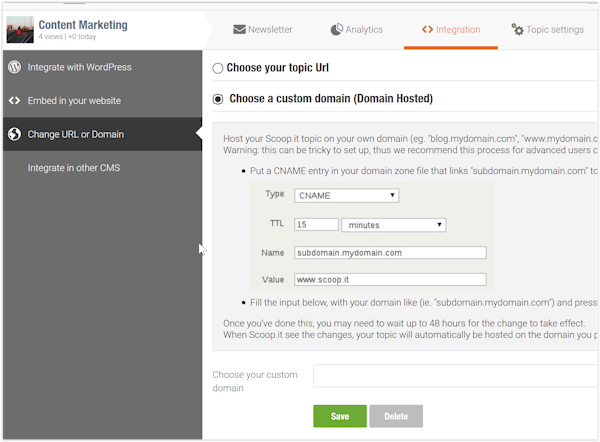Open the CNAME type dropdown
Image resolution: width=600 pixels, height=442 pixels.
(347, 195)
